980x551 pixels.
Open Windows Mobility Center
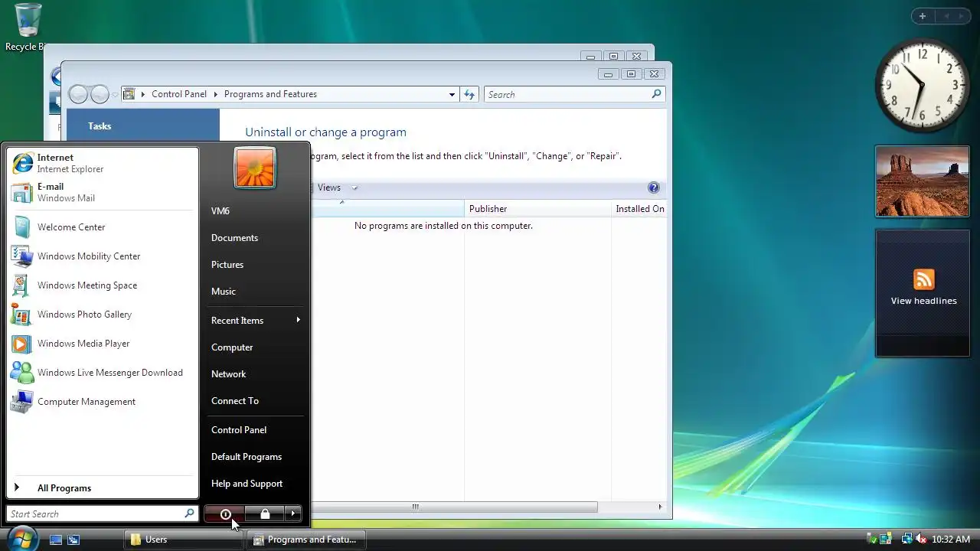pyautogui.click(x=102, y=256)
